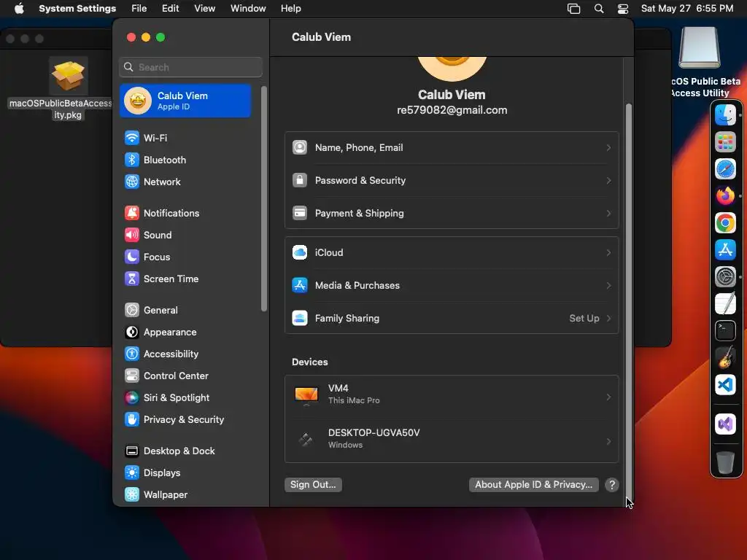Click the DESKTOP-UGVA50V Windows device icon
Screen dimensions: 747x560
tap(306, 439)
